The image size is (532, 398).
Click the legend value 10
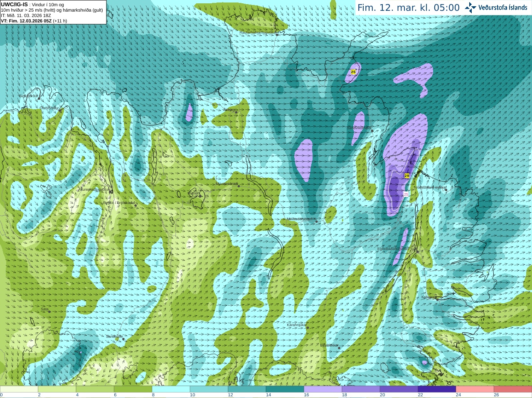(x=192, y=395)
